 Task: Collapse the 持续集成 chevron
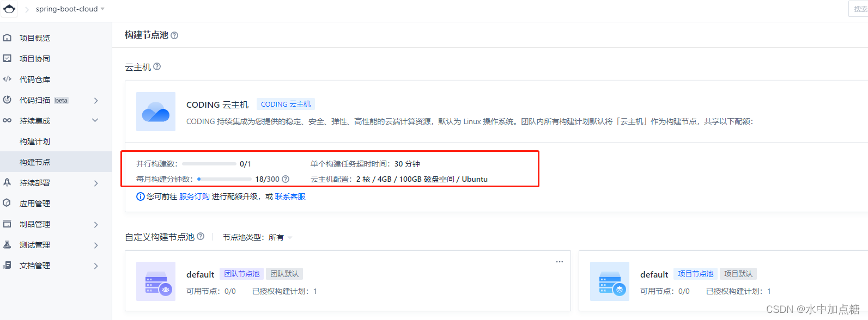click(95, 120)
